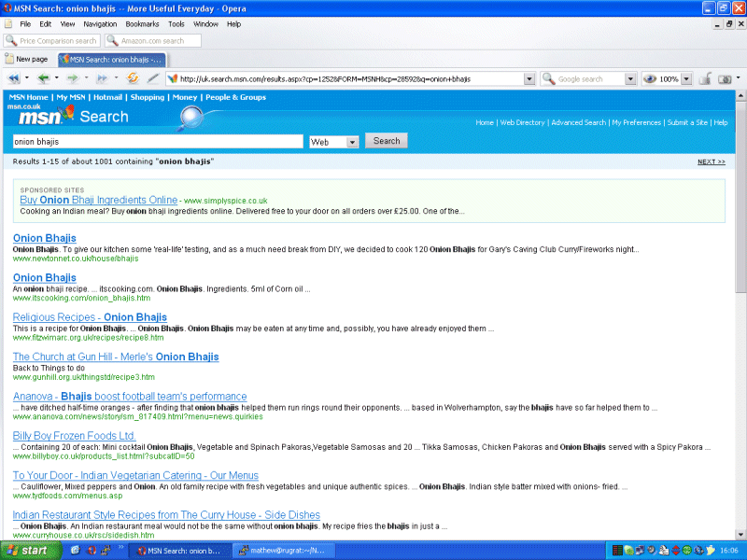
Task: Click the onion bhajis search query field
Action: coord(157,142)
